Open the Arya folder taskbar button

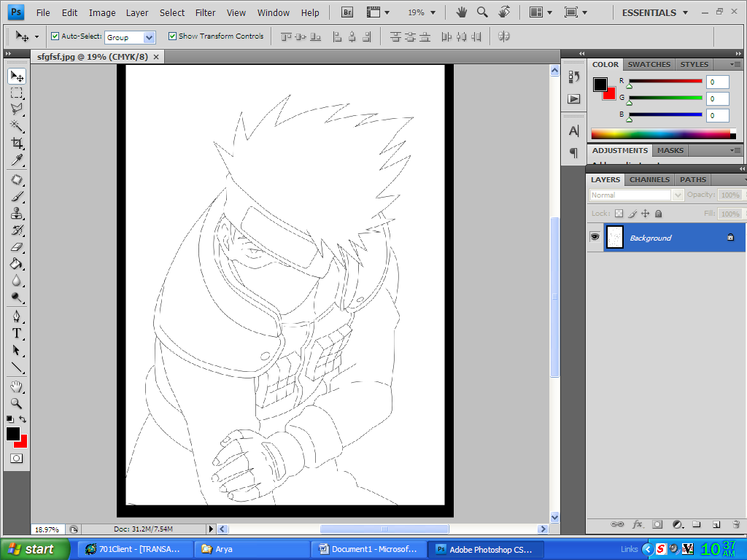[x=252, y=549]
